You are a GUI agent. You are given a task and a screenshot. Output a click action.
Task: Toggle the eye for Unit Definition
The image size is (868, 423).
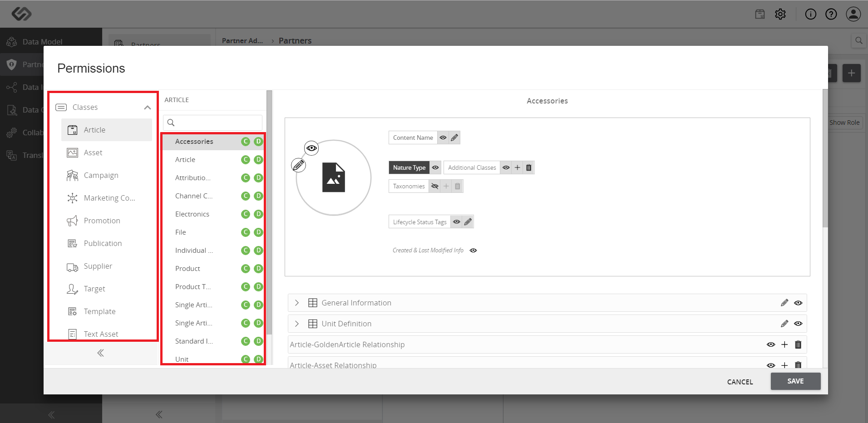tap(798, 324)
